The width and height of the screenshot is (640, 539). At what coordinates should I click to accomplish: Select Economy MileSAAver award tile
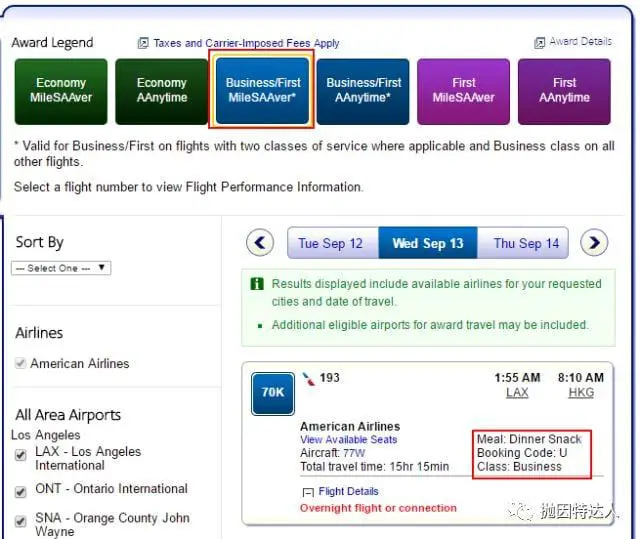[61, 91]
